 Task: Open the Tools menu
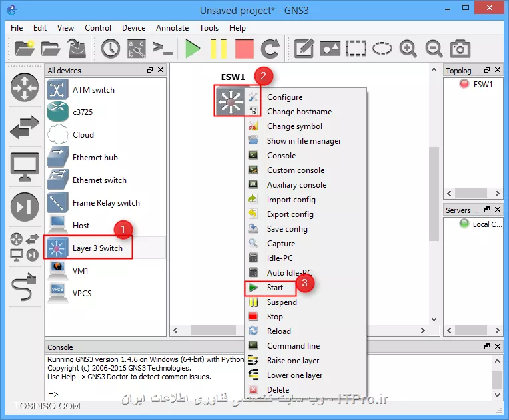coord(209,28)
